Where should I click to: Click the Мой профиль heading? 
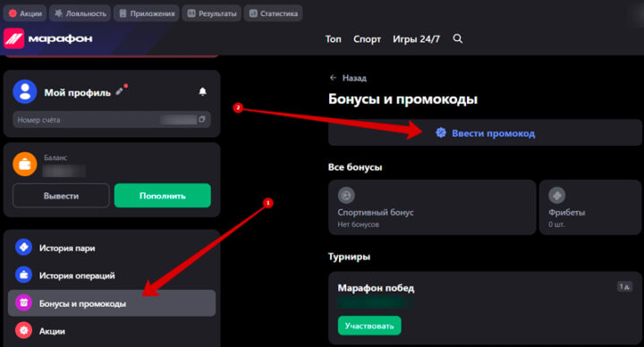pos(77,92)
